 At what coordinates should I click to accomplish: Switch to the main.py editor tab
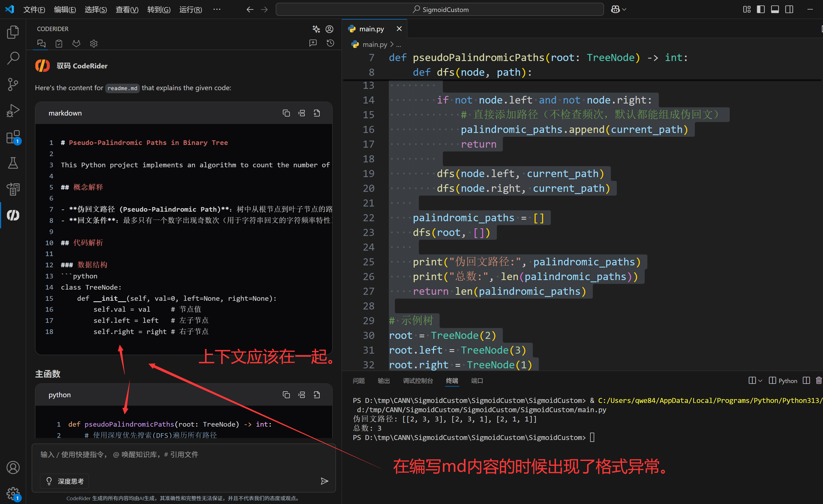click(371, 29)
